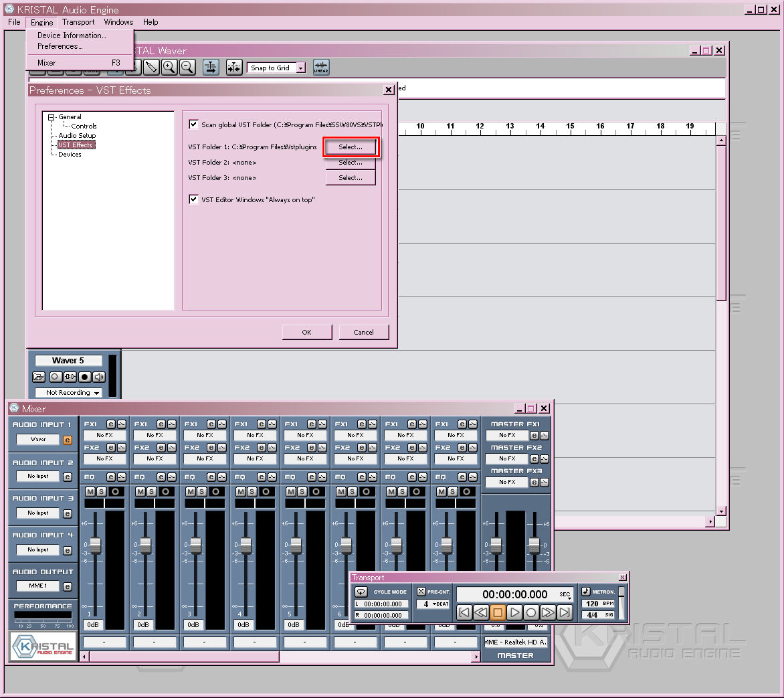Click the auto-scroll cursor follow icon in Waver toolbar
This screenshot has height=698, width=784.
pyautogui.click(x=211, y=67)
